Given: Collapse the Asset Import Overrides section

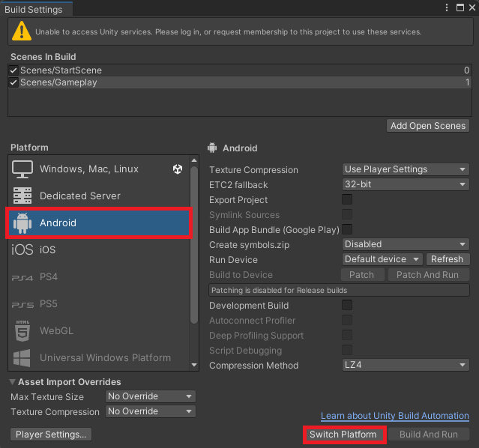Looking at the screenshot, I should 13,382.
